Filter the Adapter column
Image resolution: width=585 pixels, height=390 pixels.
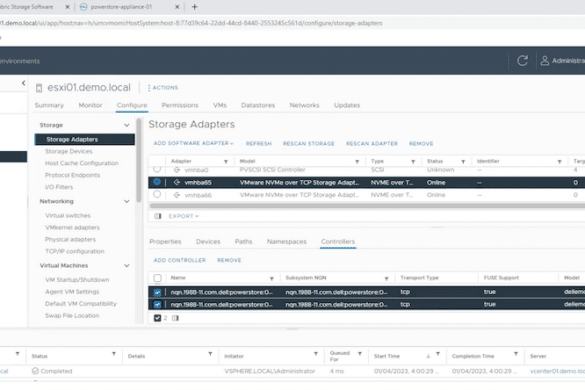226,162
